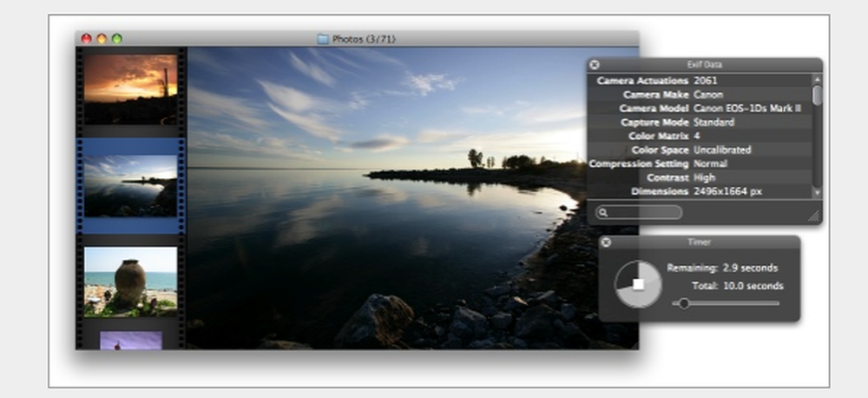Image resolution: width=868 pixels, height=398 pixels.
Task: Click the 'Total: 10.0 seconds' text
Action: click(737, 286)
